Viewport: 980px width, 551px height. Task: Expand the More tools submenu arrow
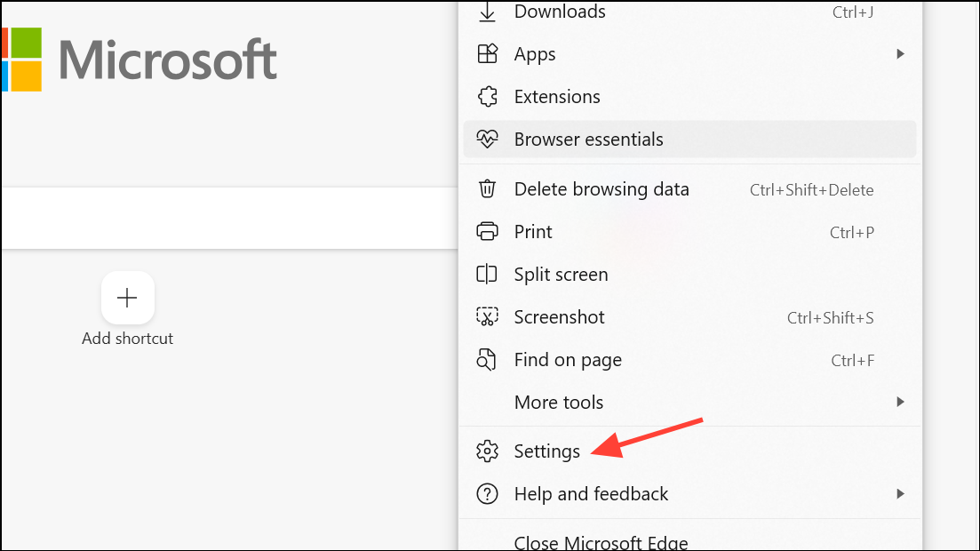[900, 402]
